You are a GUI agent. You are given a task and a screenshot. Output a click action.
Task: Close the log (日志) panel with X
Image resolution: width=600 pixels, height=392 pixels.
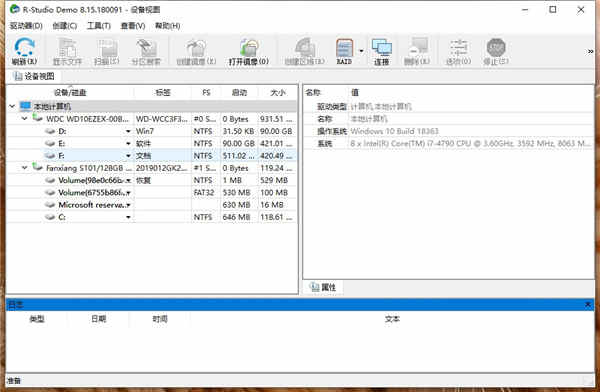[588, 305]
